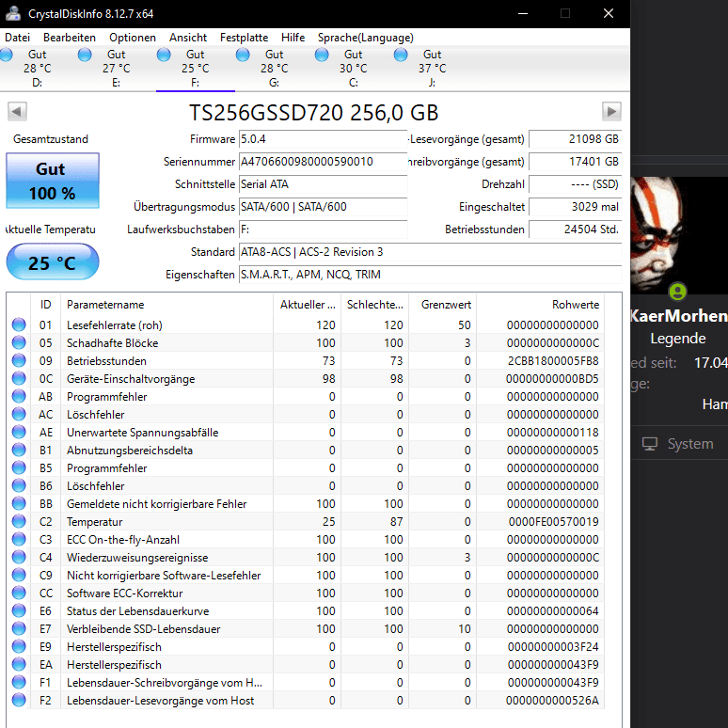Click the Übertragungsmodus SATA/600 field

point(324,207)
